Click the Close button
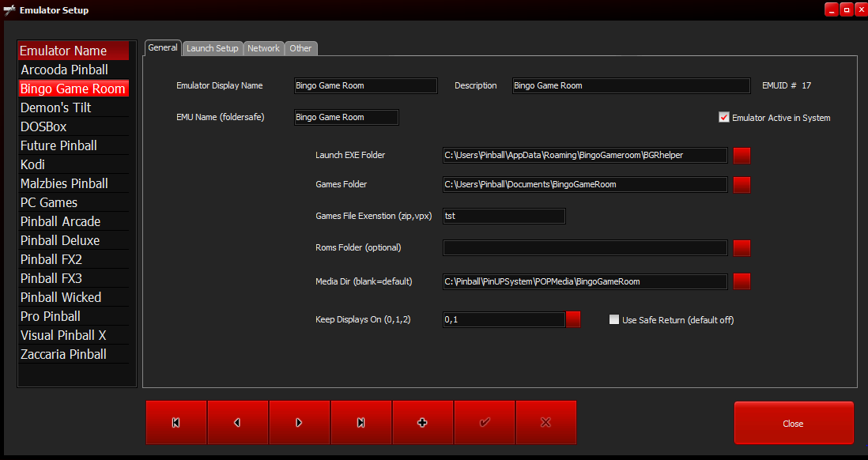 793,424
